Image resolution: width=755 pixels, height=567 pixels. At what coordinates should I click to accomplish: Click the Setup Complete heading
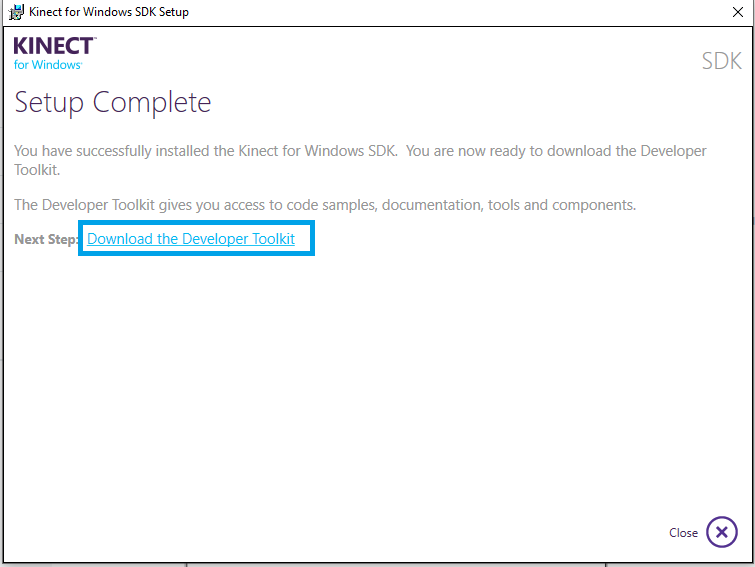(x=113, y=103)
